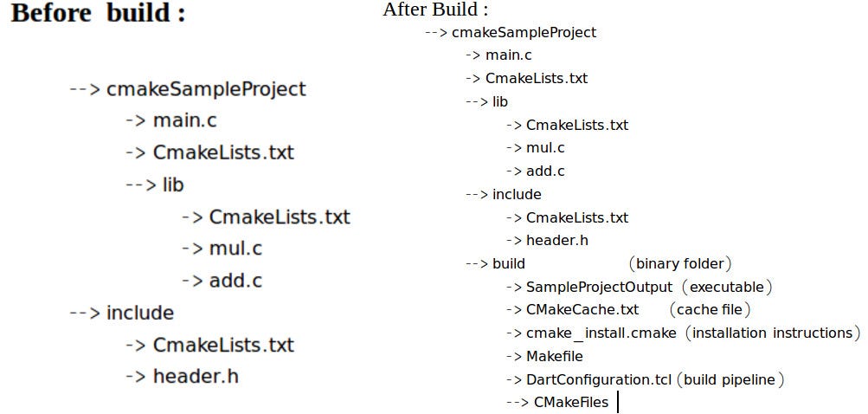868x414 pixels.
Task: Select mul.c under lib in Before build
Action: pos(235,249)
